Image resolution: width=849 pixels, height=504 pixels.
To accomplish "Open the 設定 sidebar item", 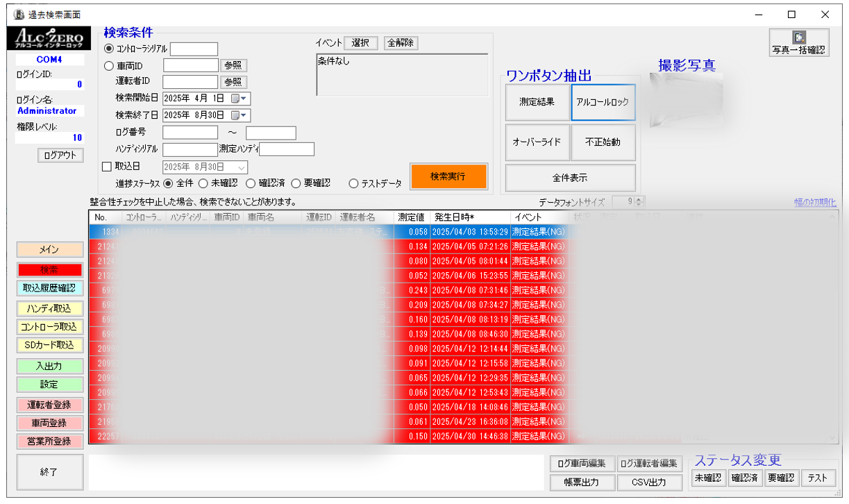I will coord(49,384).
